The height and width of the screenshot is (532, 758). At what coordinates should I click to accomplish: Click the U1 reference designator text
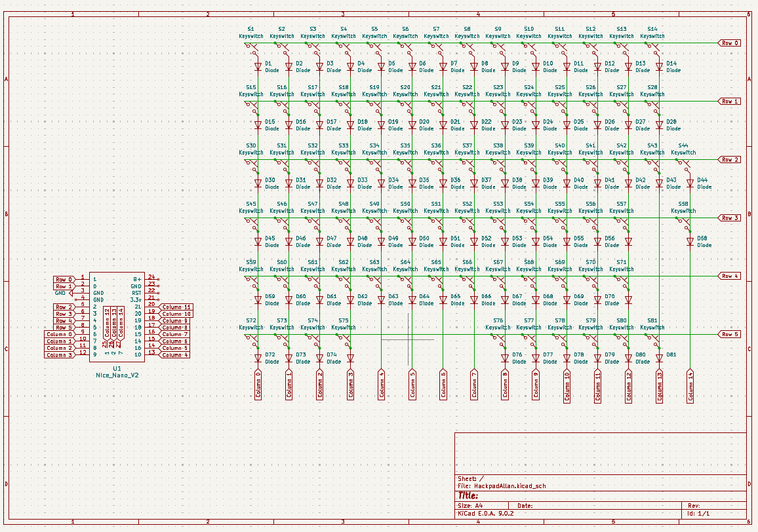pos(117,368)
